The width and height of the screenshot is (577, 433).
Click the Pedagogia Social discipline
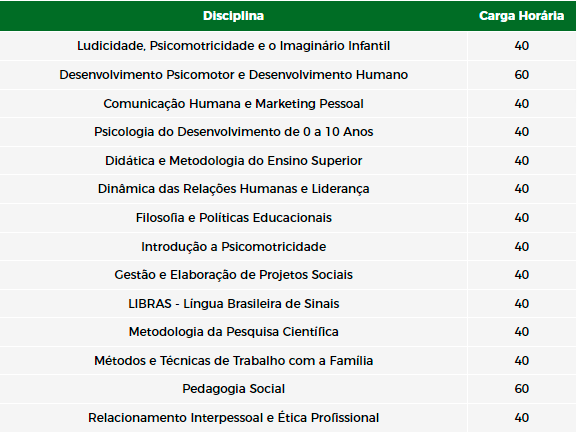(233, 389)
